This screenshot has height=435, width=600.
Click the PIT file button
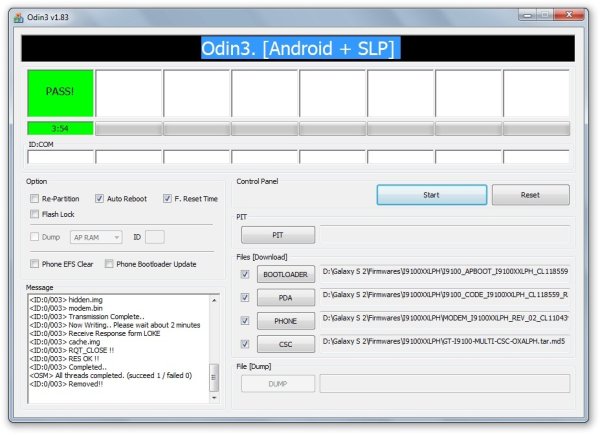pyautogui.click(x=278, y=235)
